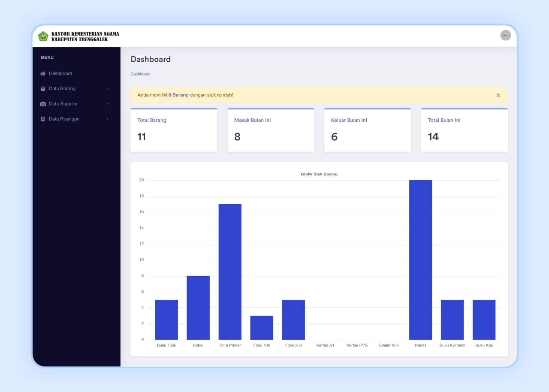Open the user profile avatar

pyautogui.click(x=505, y=35)
